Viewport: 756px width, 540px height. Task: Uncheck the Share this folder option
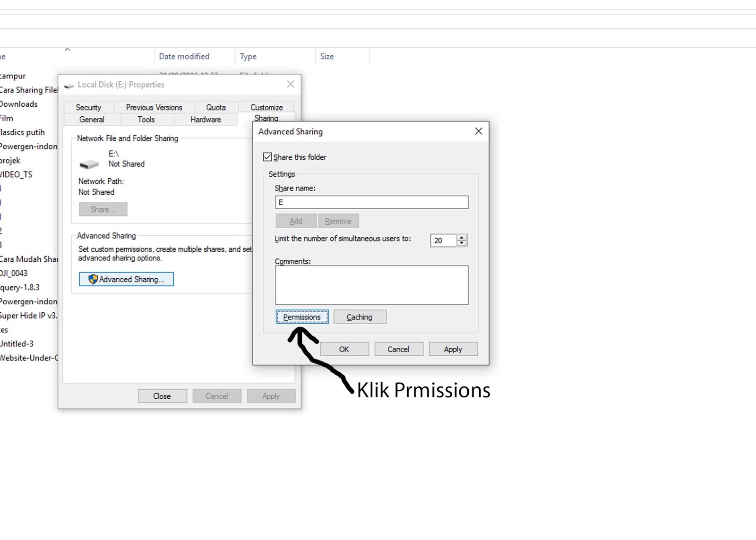click(267, 156)
